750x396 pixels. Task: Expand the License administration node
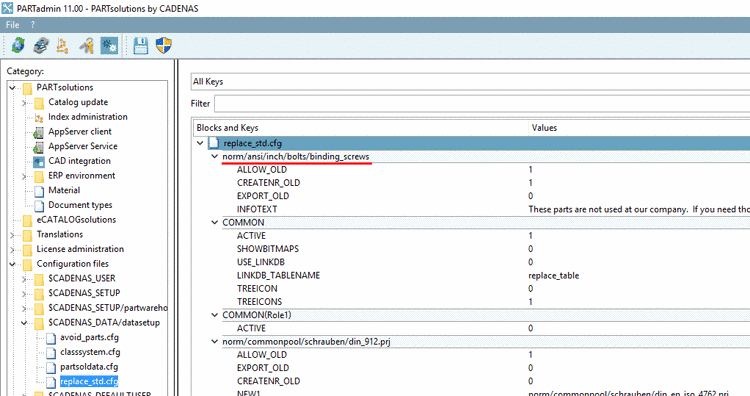12,250
